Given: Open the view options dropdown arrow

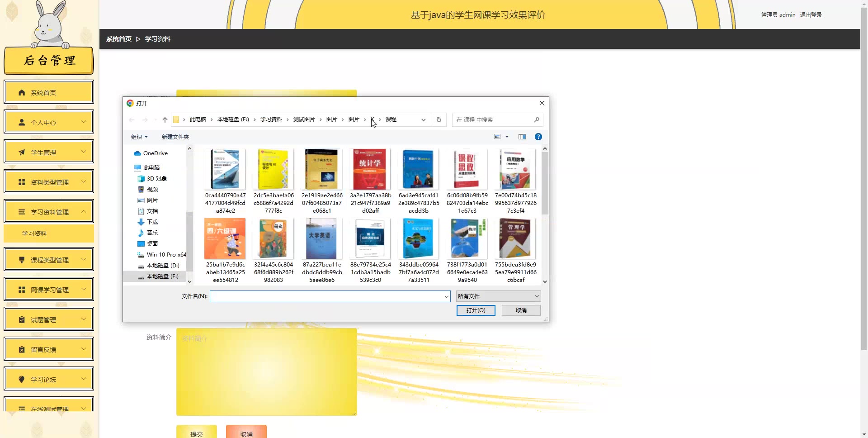Looking at the screenshot, I should [x=507, y=137].
